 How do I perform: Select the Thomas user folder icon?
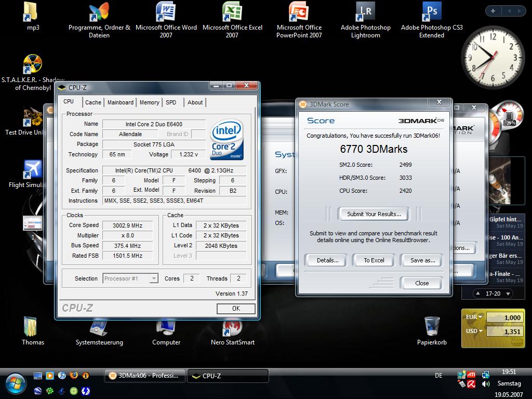point(33,331)
